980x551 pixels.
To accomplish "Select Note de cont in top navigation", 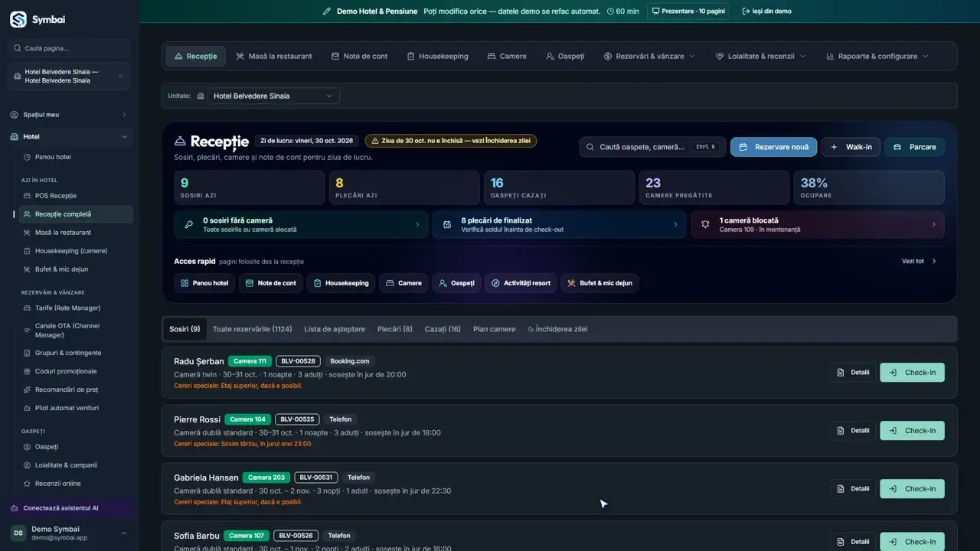I will [x=360, y=56].
